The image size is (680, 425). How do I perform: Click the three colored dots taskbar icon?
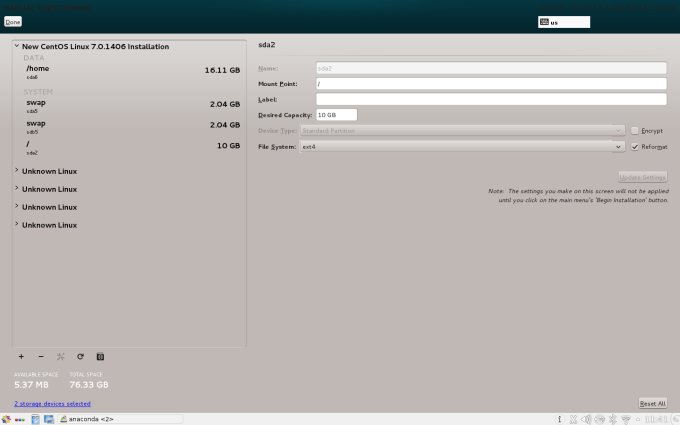coord(20,419)
